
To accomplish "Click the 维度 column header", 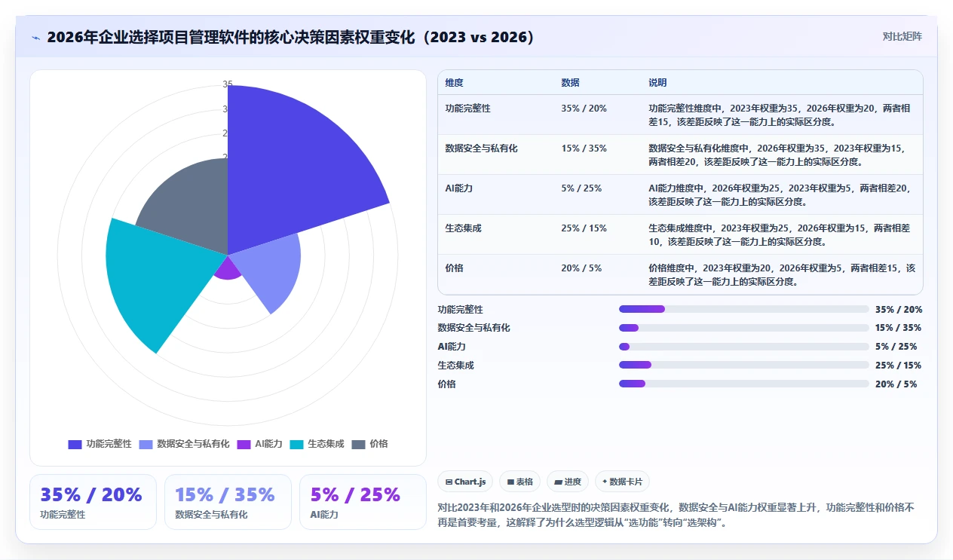I will (x=454, y=83).
